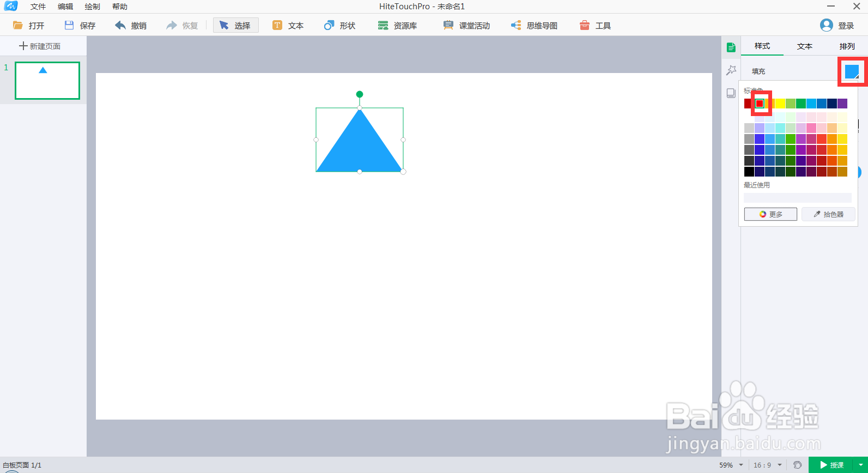
Task: Open the 资源库 resource library
Action: (397, 26)
